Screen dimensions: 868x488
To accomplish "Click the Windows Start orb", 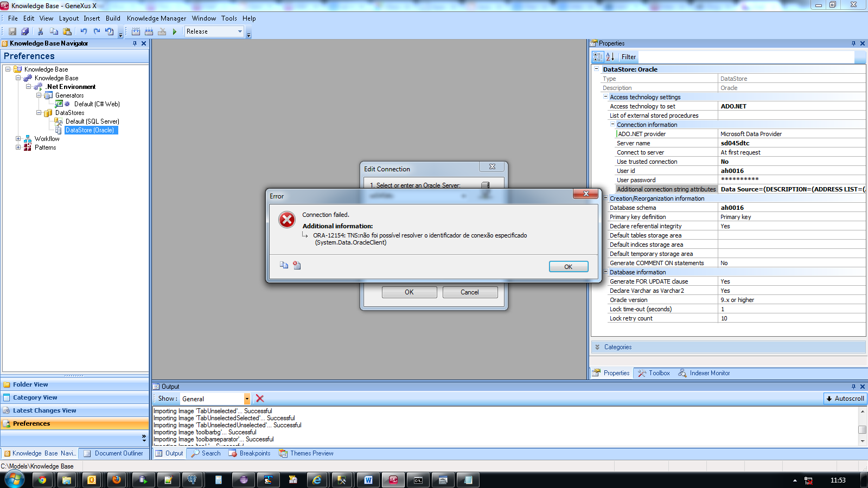I will tap(15, 480).
